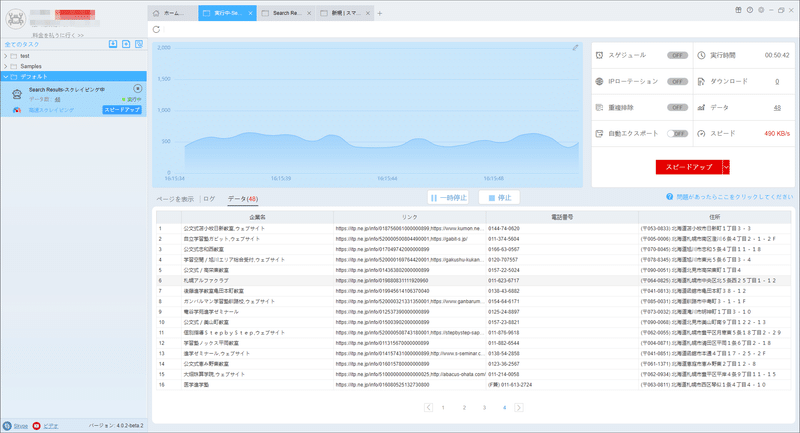Click the ダウンロード count value 0

click(x=777, y=82)
